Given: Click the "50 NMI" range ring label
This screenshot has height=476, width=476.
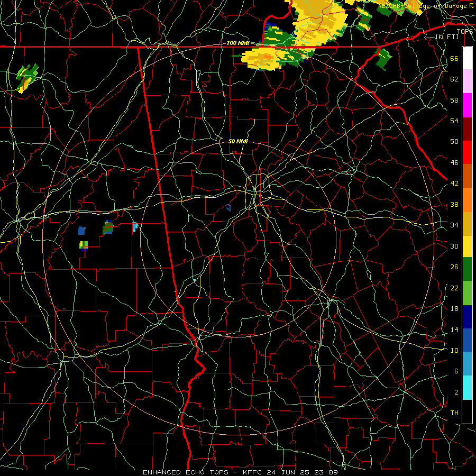Looking at the screenshot, I should click(x=238, y=141).
